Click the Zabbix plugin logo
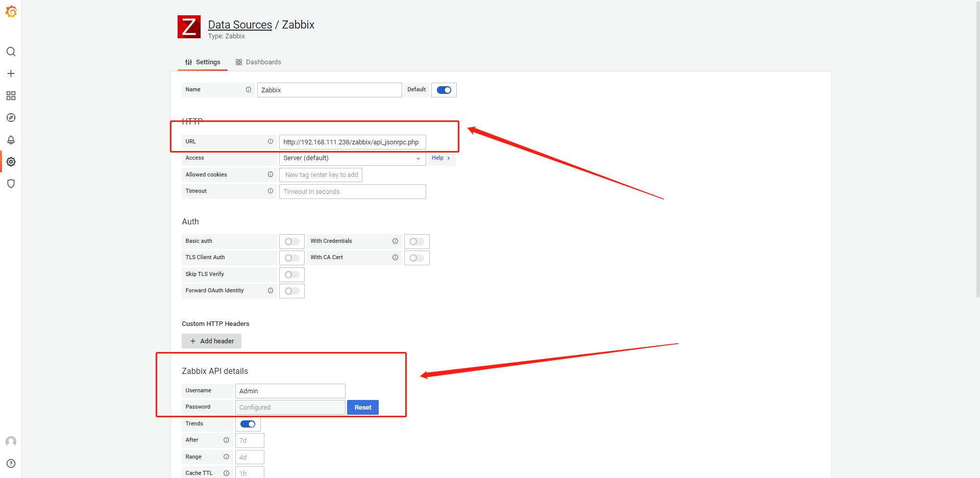 pyautogui.click(x=189, y=27)
